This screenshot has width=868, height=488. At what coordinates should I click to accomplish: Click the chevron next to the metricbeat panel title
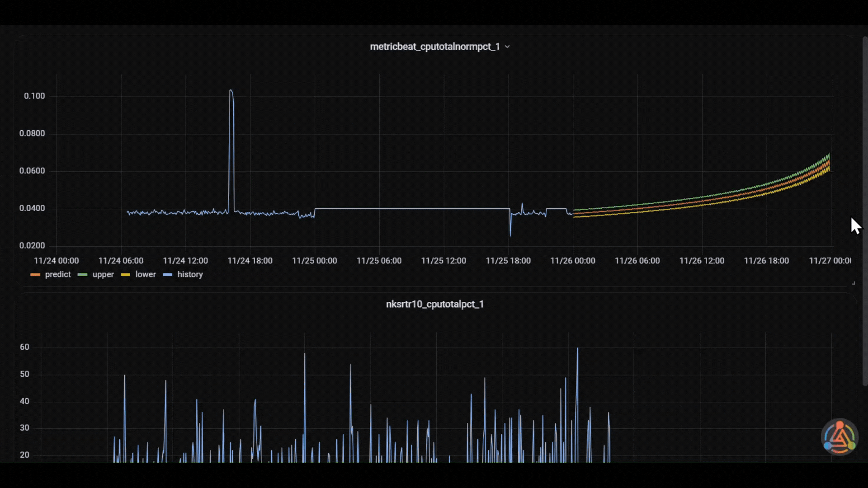coord(507,47)
